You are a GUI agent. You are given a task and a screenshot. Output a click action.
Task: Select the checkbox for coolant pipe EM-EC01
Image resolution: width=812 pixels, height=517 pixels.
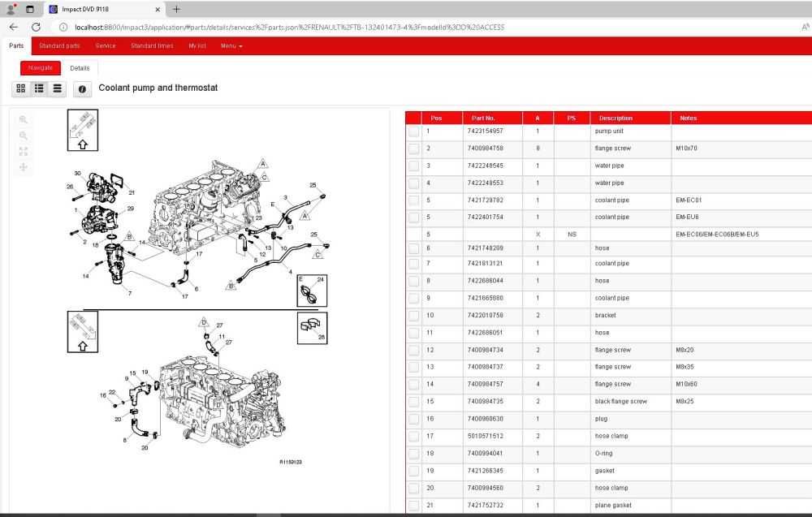(x=413, y=200)
